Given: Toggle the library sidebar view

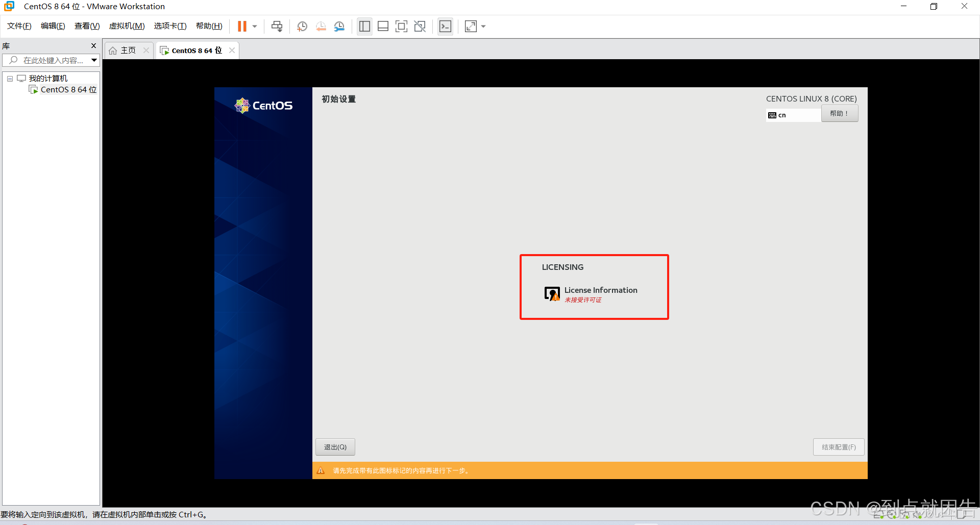Looking at the screenshot, I should (x=364, y=27).
